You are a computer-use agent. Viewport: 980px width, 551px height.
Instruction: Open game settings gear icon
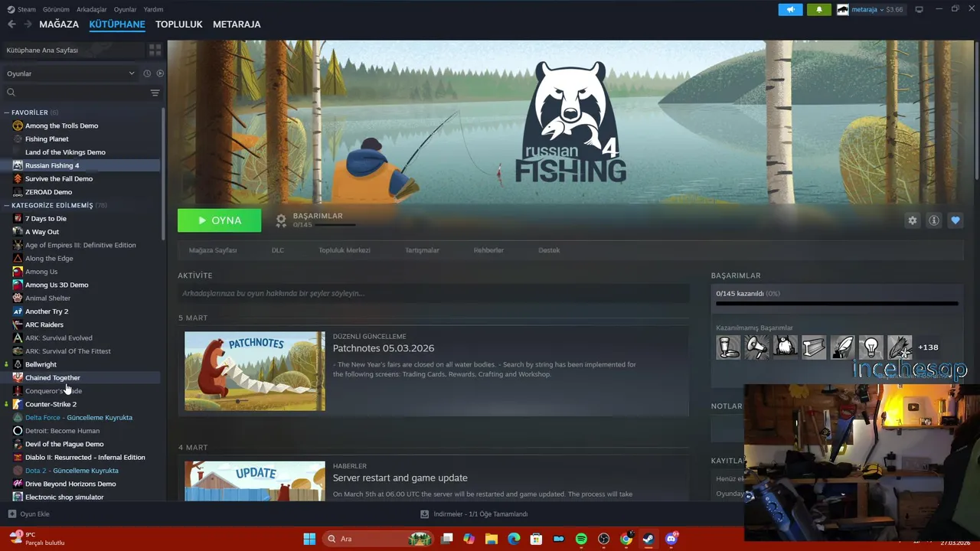coord(912,220)
